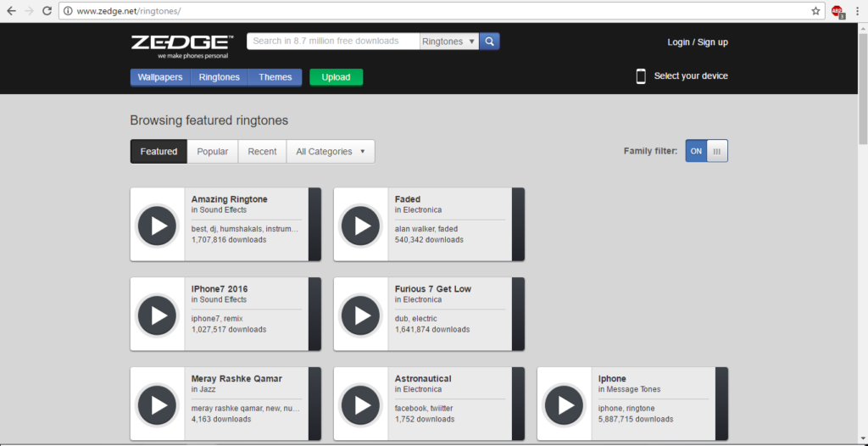Screen dimensions: 868x446
Task: Click the search downloads input field
Action: 333,41
